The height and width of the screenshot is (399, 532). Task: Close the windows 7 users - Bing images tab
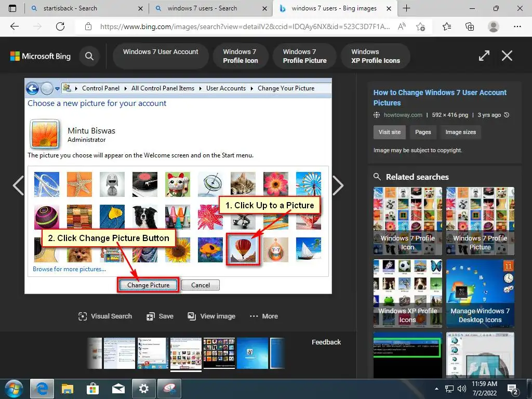click(x=389, y=8)
